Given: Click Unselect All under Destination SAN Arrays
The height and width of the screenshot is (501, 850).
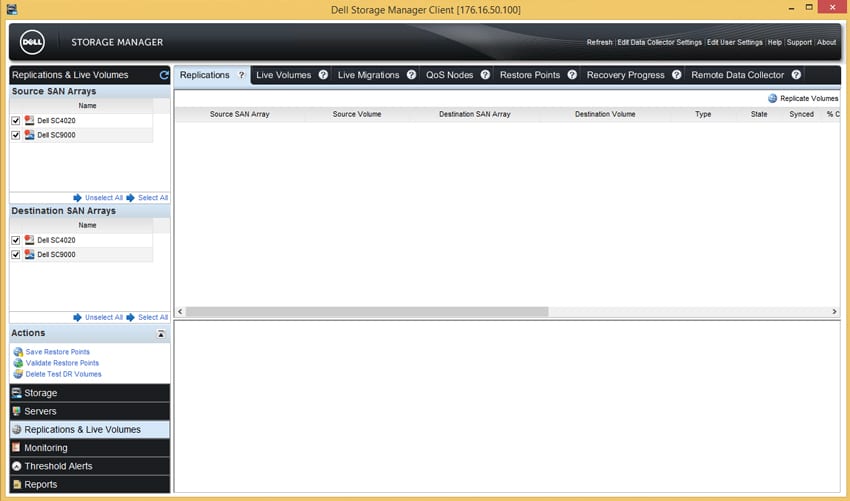Looking at the screenshot, I should (x=104, y=317).
